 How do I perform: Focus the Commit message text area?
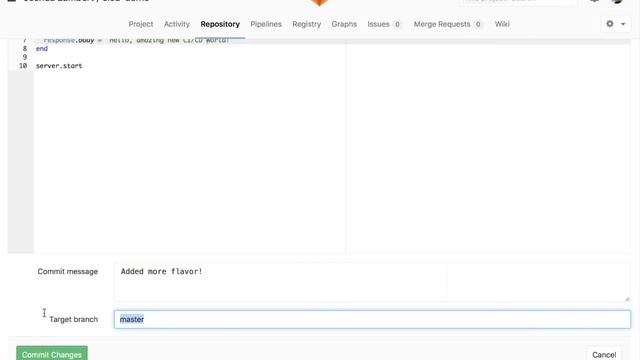[x=372, y=282]
